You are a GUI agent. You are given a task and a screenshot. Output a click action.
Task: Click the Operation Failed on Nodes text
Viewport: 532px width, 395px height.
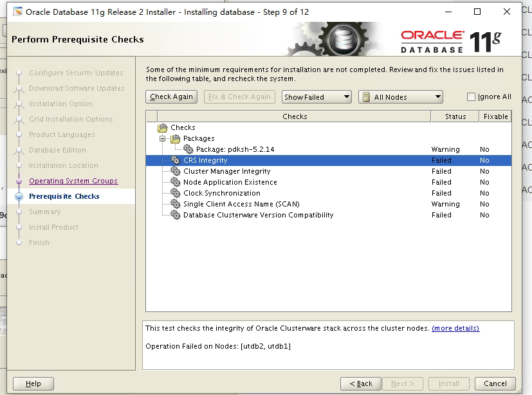[x=218, y=346]
